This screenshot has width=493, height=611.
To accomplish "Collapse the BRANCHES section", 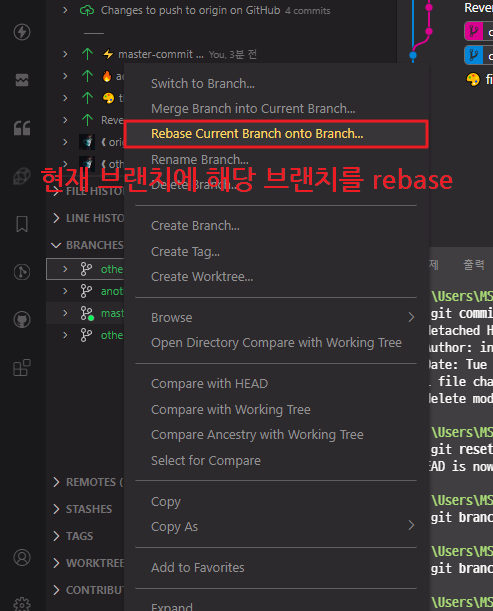I will [56, 245].
